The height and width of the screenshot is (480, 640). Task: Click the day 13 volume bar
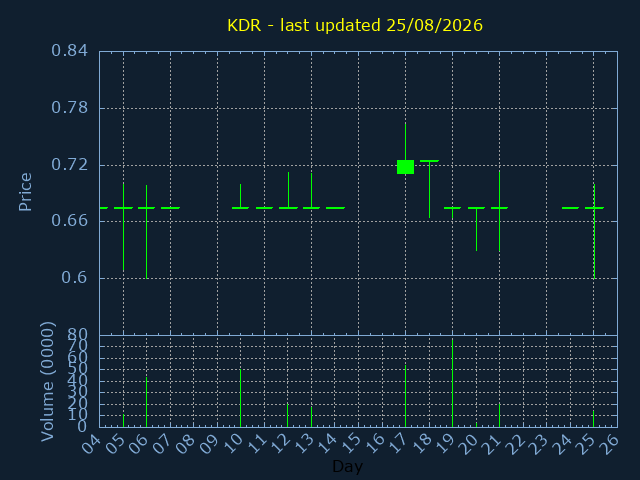[311, 416]
